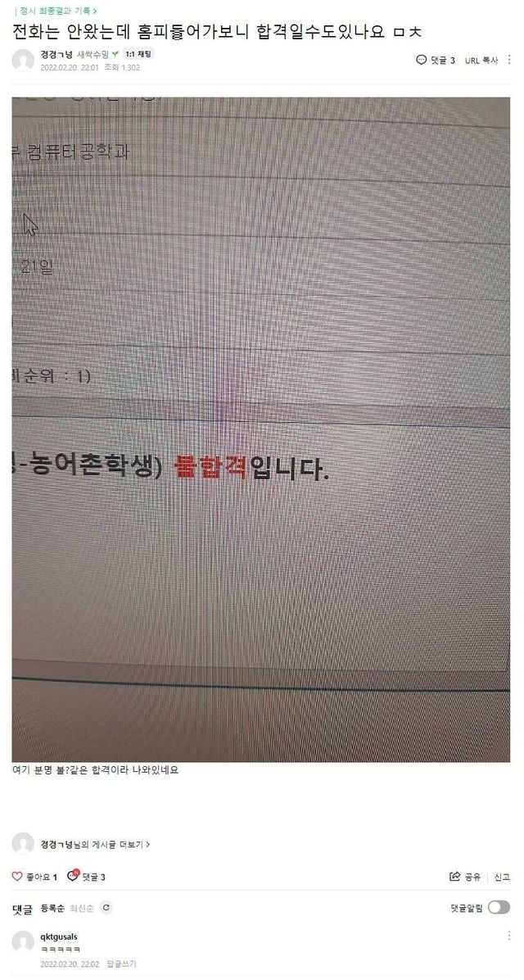Open the posted monitor photo image
The image size is (524, 980).
(261, 429)
